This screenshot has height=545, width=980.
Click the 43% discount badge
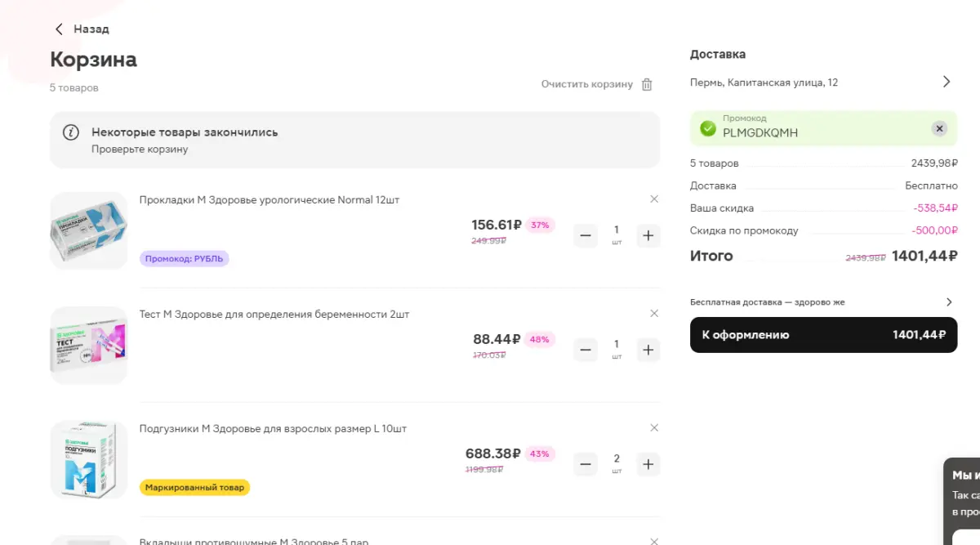click(540, 453)
